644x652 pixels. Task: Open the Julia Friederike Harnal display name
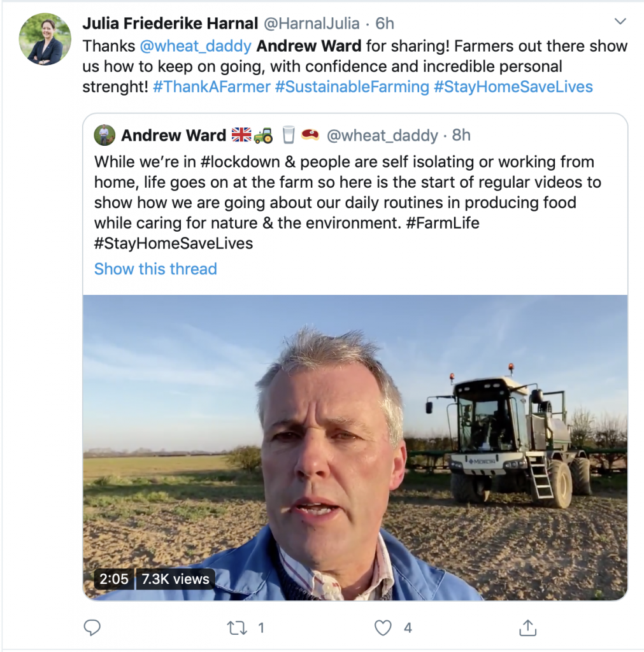(x=170, y=24)
